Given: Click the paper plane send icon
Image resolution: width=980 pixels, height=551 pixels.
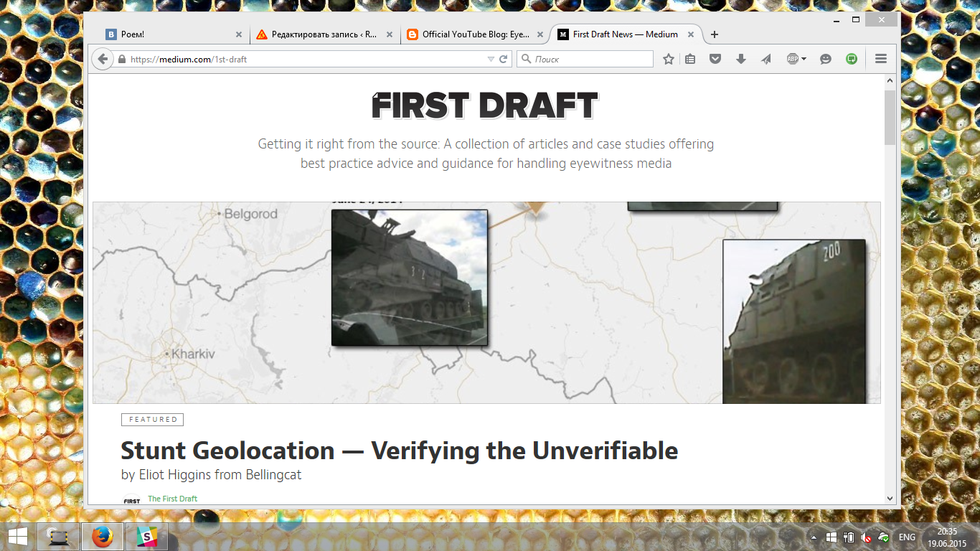Looking at the screenshot, I should point(766,59).
